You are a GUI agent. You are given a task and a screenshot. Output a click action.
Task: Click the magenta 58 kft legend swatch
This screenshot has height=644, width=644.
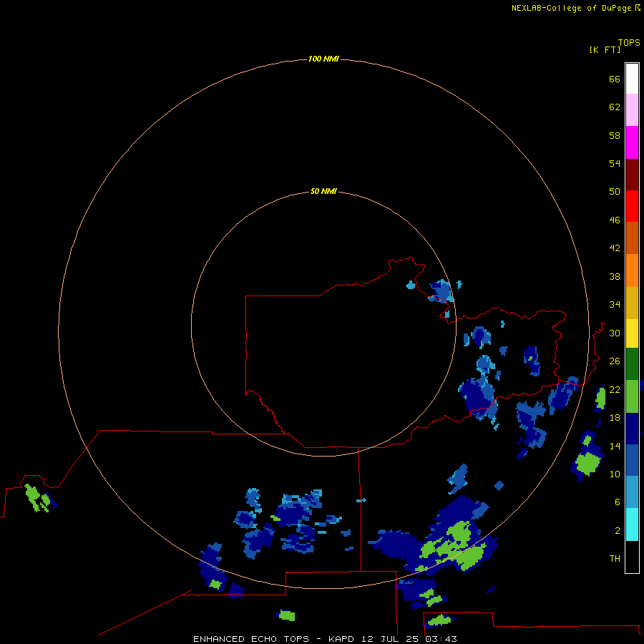[x=632, y=142]
